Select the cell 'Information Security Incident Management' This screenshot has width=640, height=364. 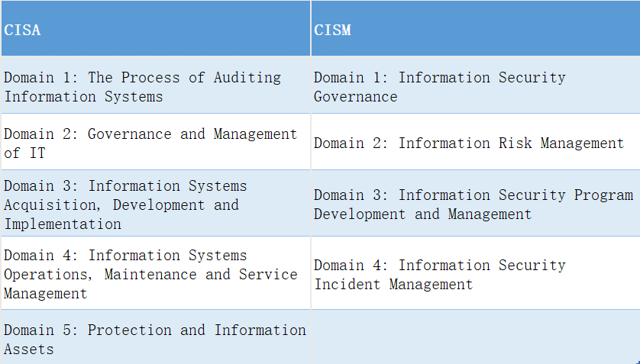tap(476, 272)
